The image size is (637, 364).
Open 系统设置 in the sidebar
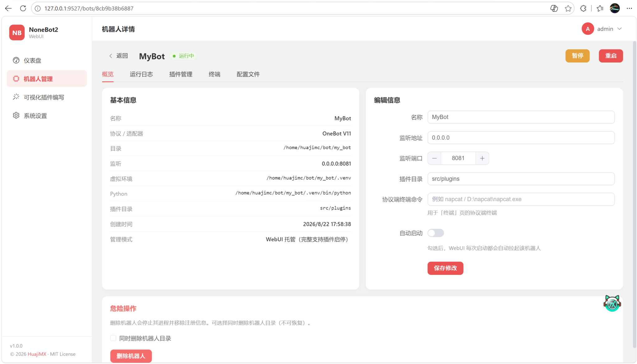[x=47, y=116]
